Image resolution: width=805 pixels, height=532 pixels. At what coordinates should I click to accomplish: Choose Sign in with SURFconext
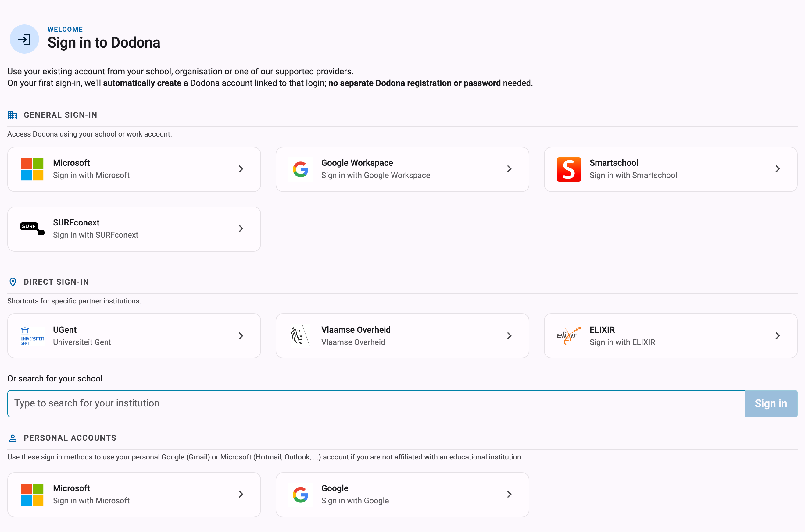pyautogui.click(x=134, y=229)
